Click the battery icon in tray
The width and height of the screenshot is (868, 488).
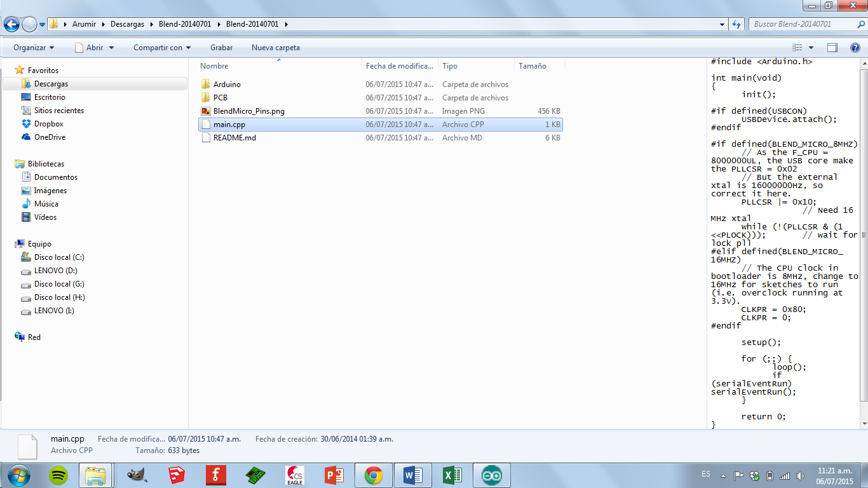coord(770,475)
